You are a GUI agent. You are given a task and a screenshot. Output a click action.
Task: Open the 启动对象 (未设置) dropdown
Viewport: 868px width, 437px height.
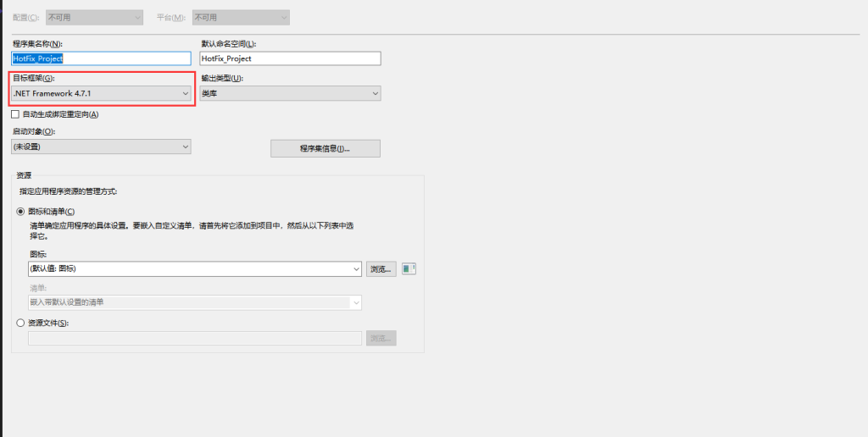pos(101,147)
